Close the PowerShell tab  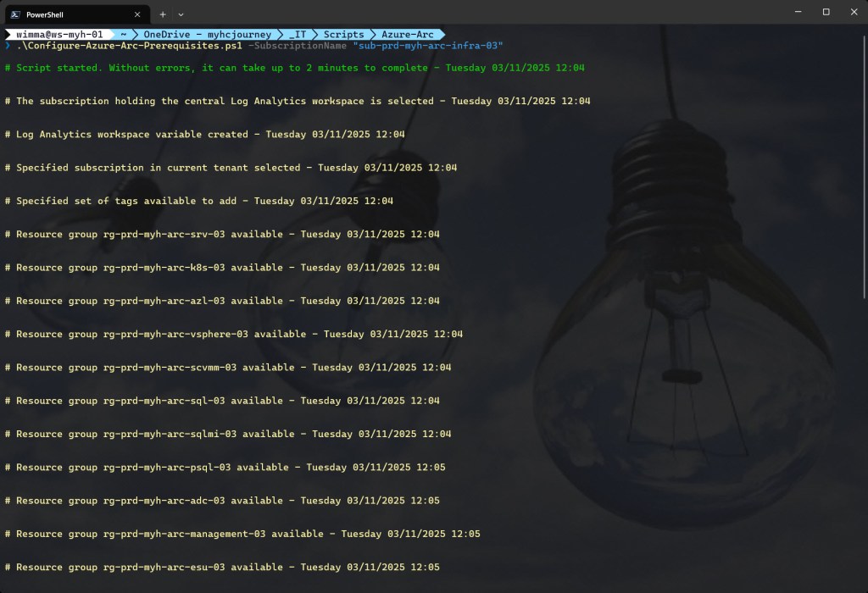(x=137, y=14)
